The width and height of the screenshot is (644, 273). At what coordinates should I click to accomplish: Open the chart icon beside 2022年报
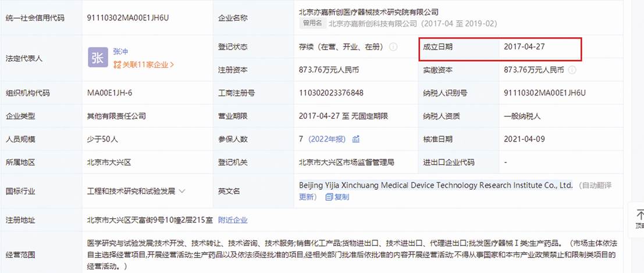click(356, 139)
